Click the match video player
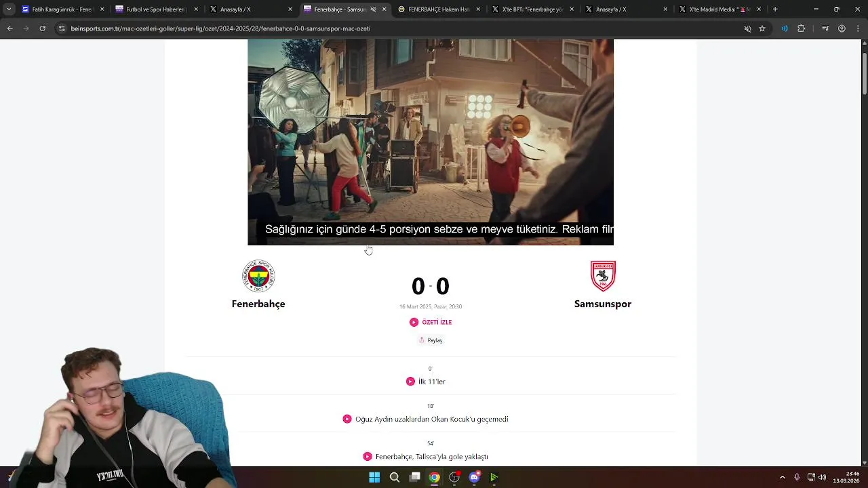Viewport: 868px width, 488px height. pos(431,142)
